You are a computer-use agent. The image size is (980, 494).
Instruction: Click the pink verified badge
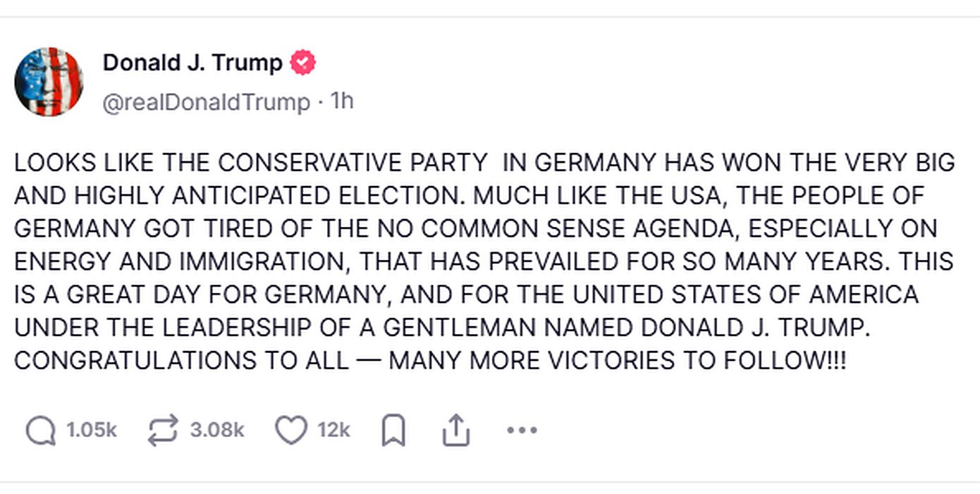click(x=303, y=63)
